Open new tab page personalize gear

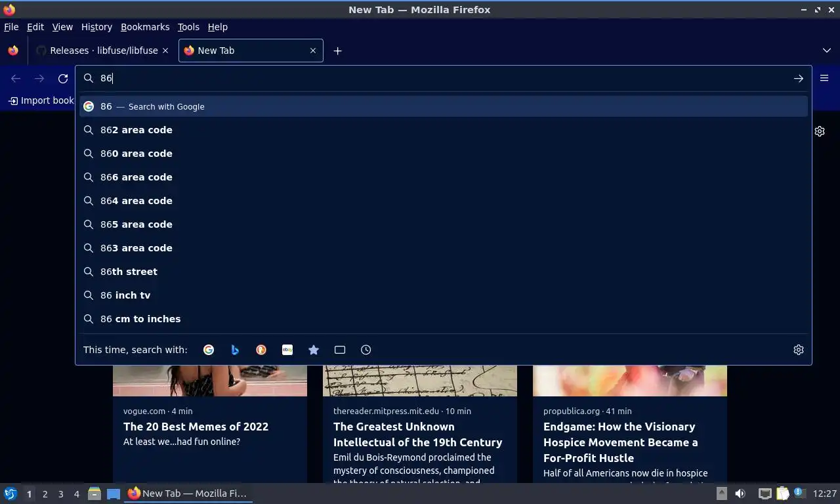[x=820, y=131]
